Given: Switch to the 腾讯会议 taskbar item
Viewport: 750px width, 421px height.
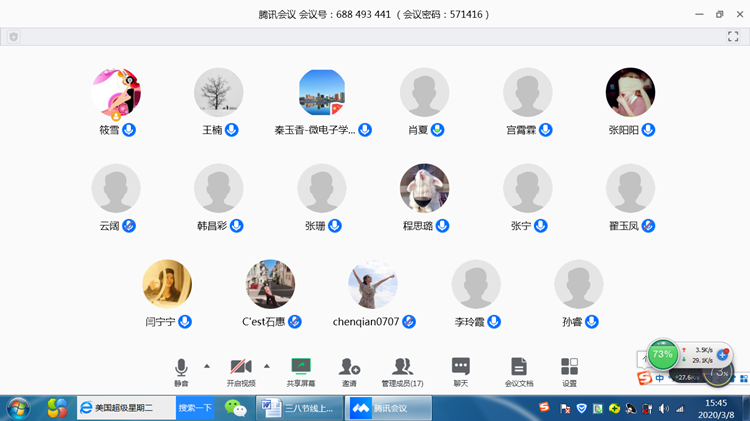Looking at the screenshot, I should pos(389,408).
